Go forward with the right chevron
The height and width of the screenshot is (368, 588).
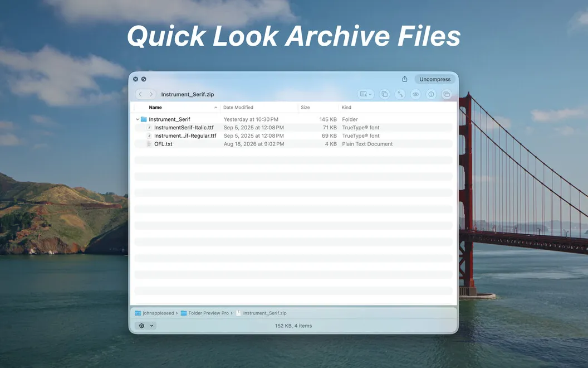click(151, 94)
